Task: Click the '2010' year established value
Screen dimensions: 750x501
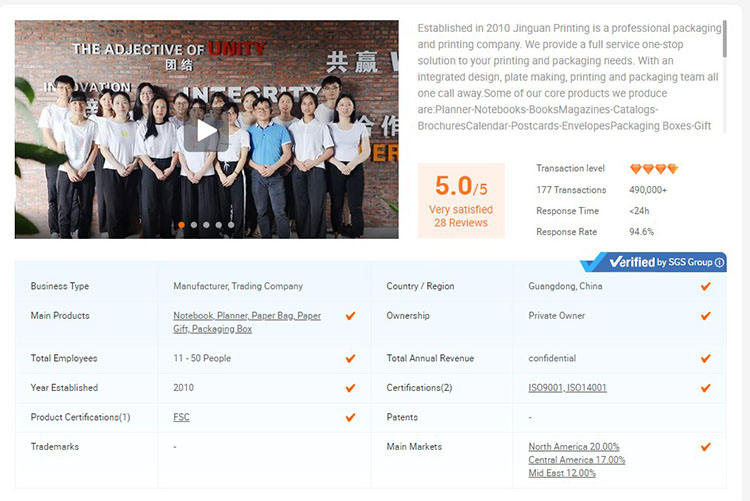Action: (183, 388)
